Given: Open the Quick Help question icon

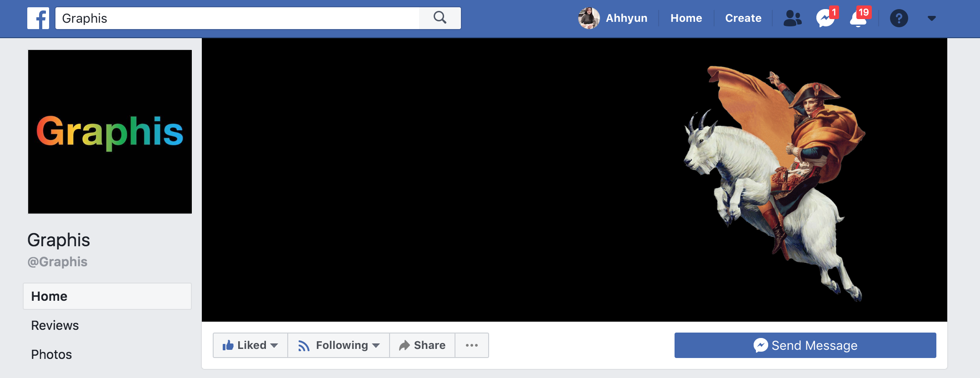Looking at the screenshot, I should pos(899,18).
